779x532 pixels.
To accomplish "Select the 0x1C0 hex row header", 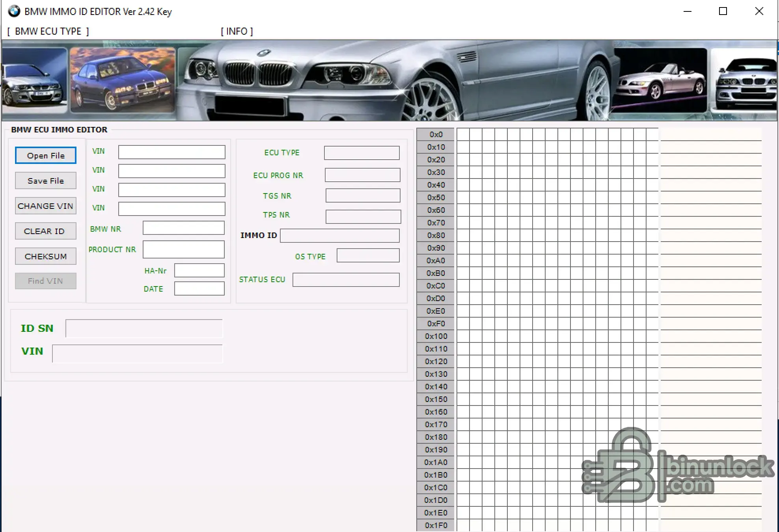I will (x=436, y=487).
